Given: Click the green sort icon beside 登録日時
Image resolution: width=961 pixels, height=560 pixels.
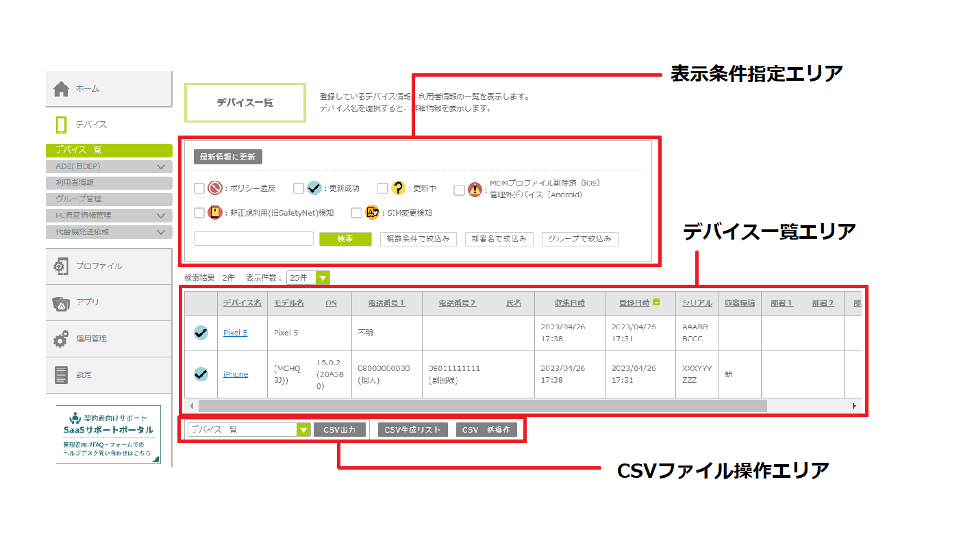Looking at the screenshot, I should click(657, 302).
